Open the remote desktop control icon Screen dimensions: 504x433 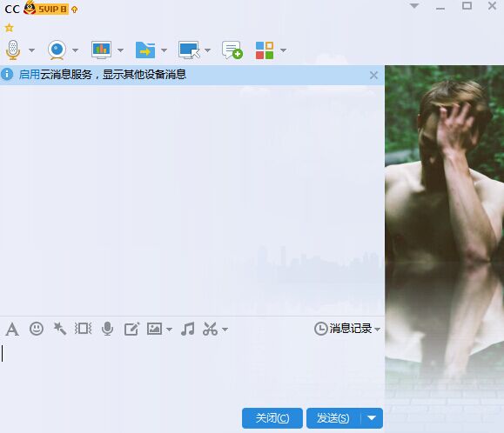point(189,50)
